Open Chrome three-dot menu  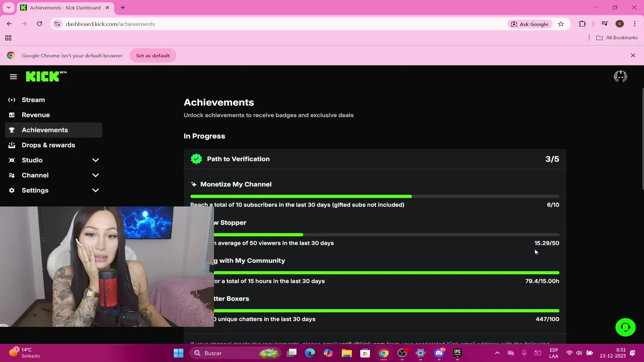coord(634,24)
